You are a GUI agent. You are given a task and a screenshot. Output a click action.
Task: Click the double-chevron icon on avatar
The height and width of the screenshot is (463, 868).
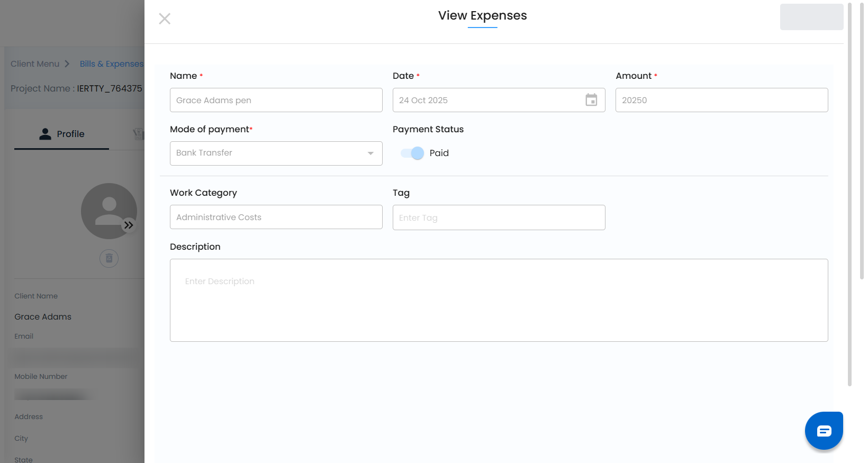coord(129,225)
